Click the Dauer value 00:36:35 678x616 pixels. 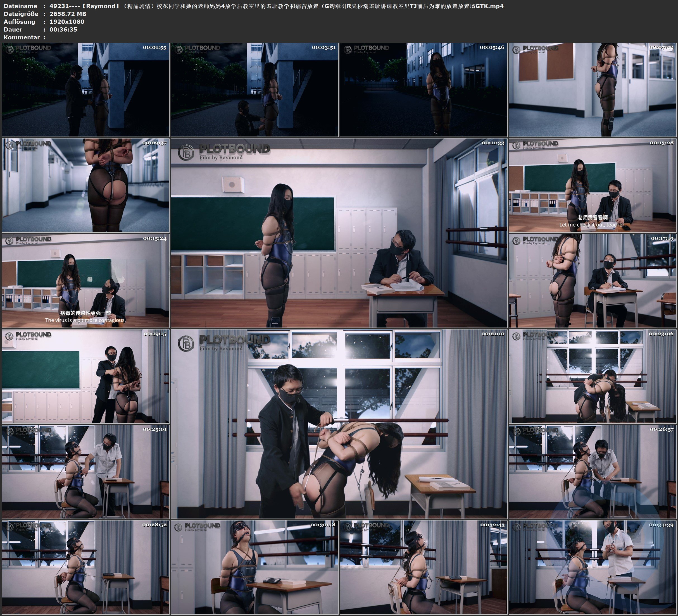coord(63,30)
